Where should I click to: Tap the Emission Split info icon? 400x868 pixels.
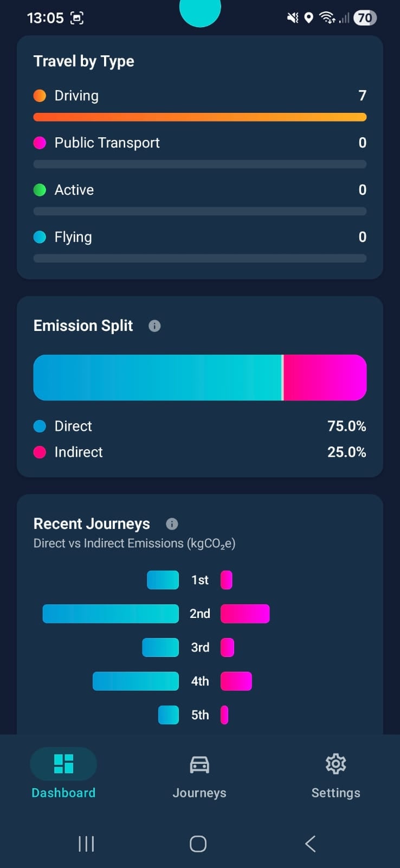coord(154,326)
